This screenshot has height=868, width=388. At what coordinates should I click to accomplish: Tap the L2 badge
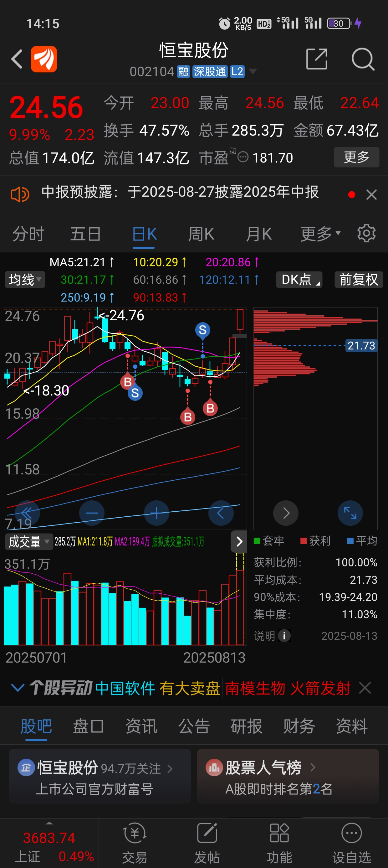point(237,71)
